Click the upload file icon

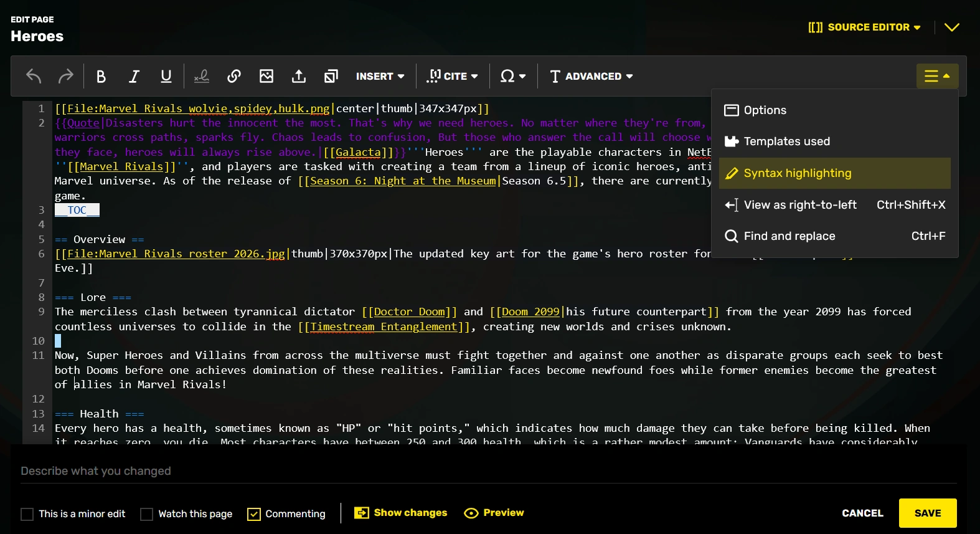[299, 76]
